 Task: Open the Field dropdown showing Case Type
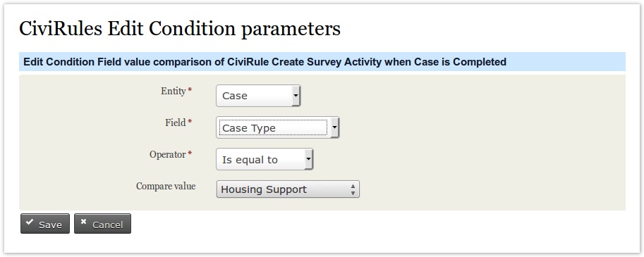(278, 127)
